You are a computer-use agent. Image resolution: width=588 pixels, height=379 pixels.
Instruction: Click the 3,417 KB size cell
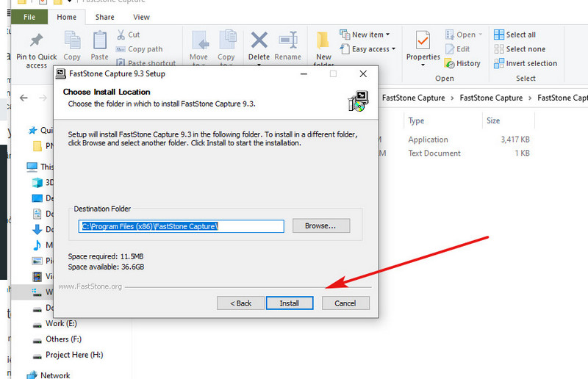click(515, 140)
